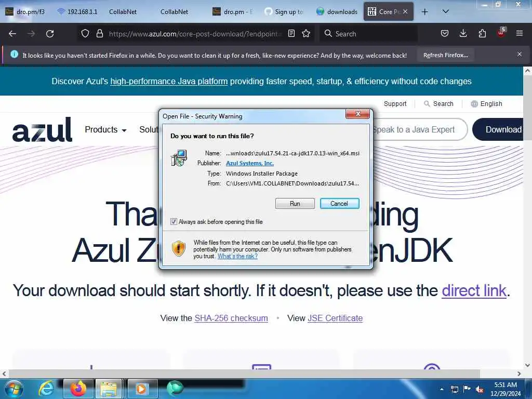
Task: Dismiss the Firefox notification bar
Action: (x=520, y=54)
